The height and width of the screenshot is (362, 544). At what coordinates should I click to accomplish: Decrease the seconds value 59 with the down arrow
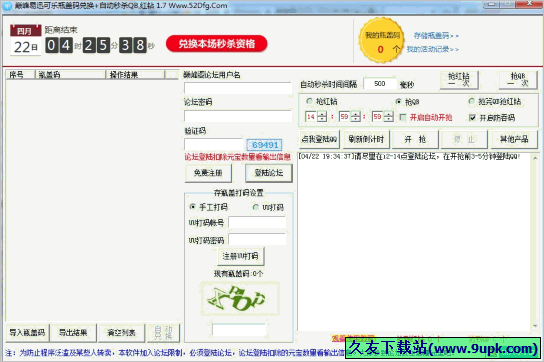[389, 119]
